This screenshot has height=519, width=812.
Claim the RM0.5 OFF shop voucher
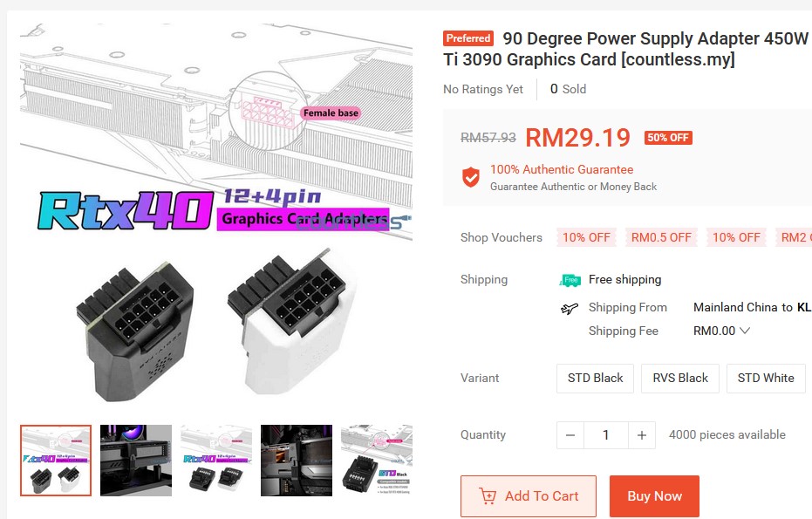click(x=661, y=237)
